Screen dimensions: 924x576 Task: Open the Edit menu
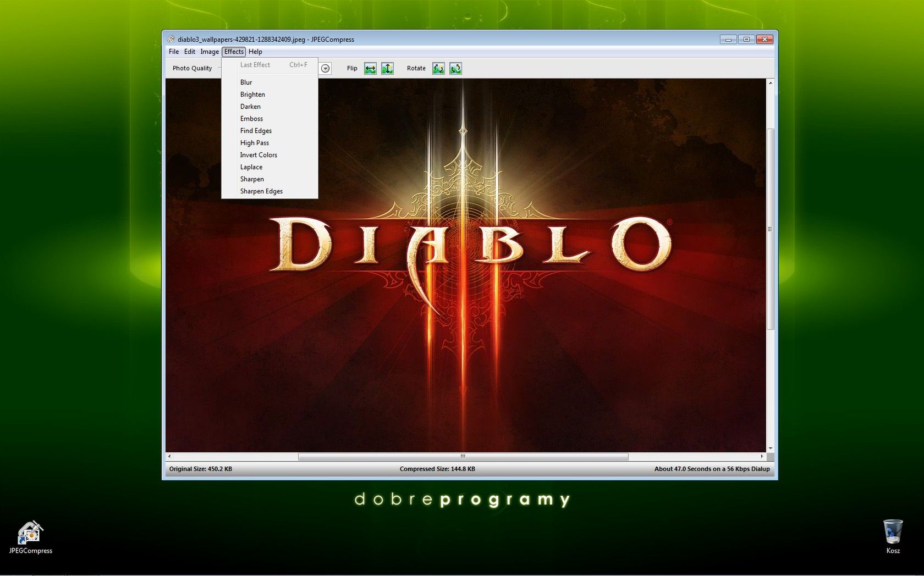pos(190,52)
